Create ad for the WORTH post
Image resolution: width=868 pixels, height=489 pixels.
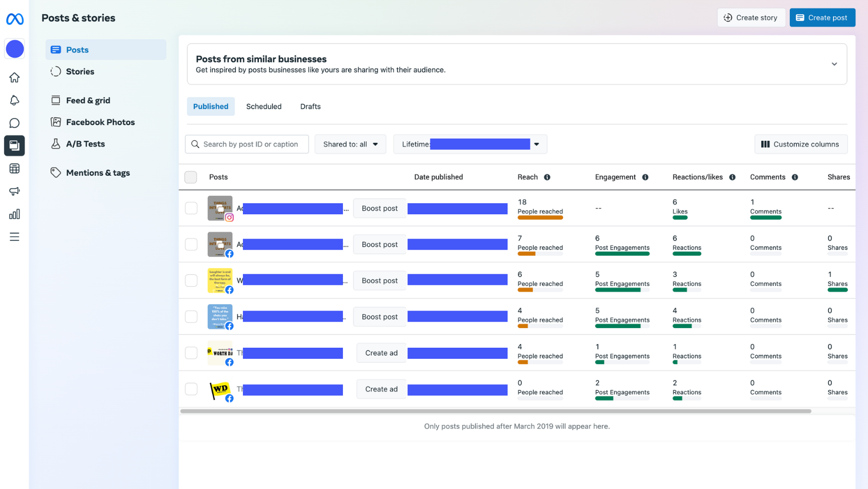[381, 353]
